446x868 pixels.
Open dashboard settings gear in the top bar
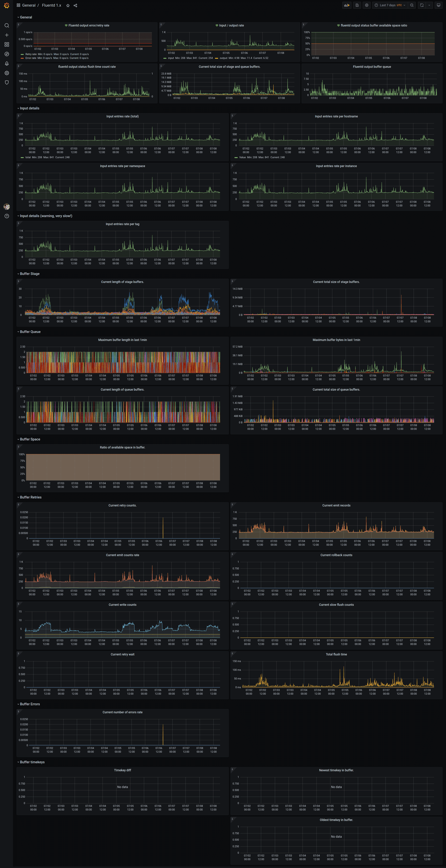(x=367, y=5)
